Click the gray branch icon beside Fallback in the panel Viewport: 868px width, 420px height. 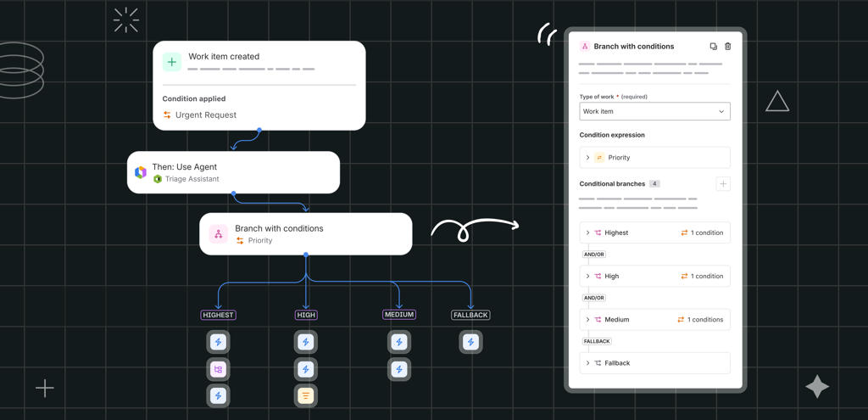coord(598,363)
